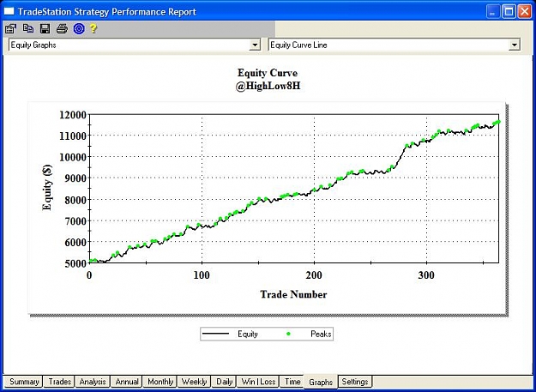
Task: Select the Weekly tab
Action: [x=194, y=382]
